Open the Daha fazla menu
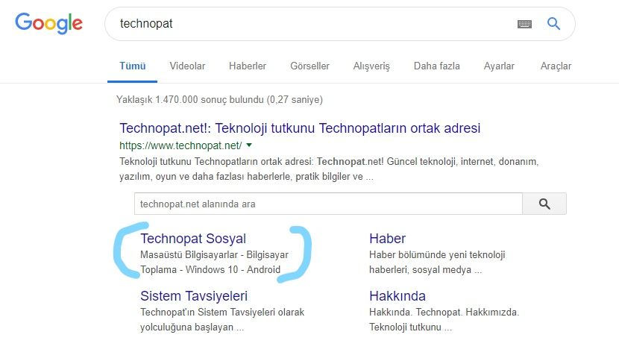Image resolution: width=619 pixels, height=364 pixels. (436, 66)
